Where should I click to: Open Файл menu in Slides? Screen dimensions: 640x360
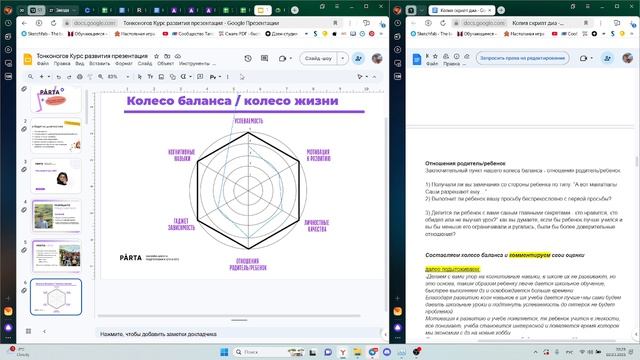pos(43,64)
